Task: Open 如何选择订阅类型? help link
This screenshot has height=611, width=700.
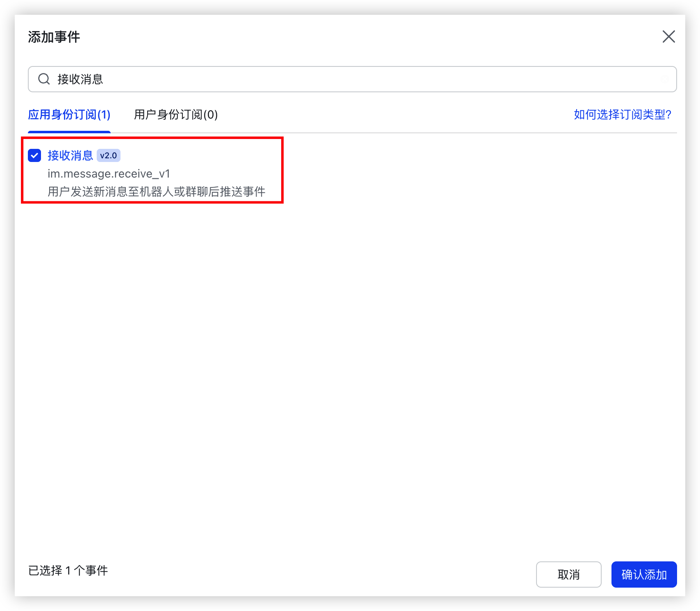Action: tap(623, 114)
